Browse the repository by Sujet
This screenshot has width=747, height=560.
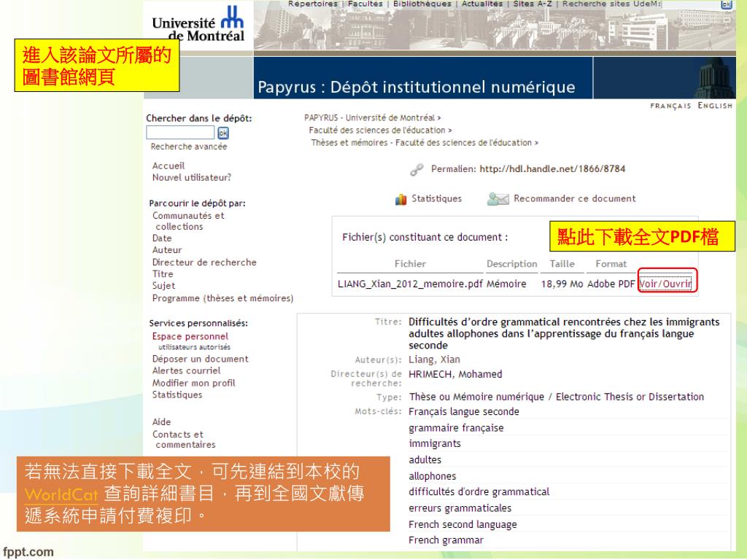163,286
